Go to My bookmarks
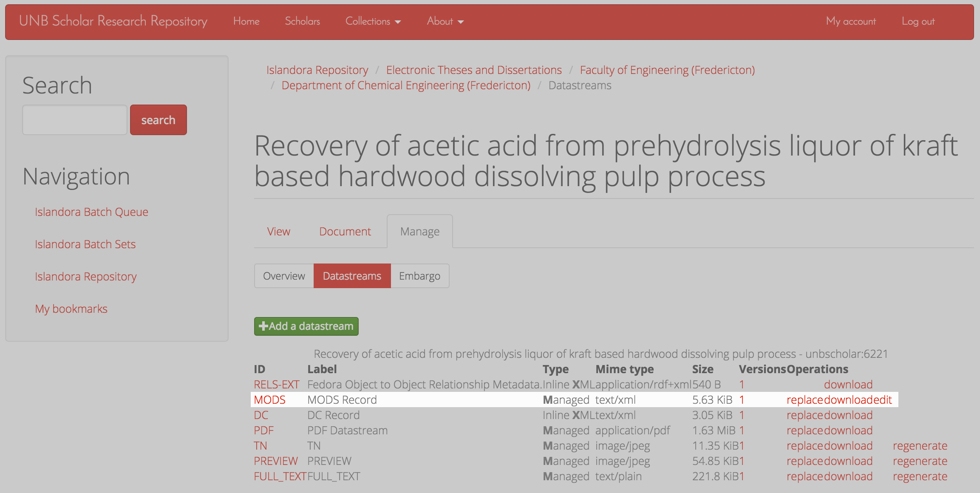The image size is (980, 493). click(x=71, y=309)
